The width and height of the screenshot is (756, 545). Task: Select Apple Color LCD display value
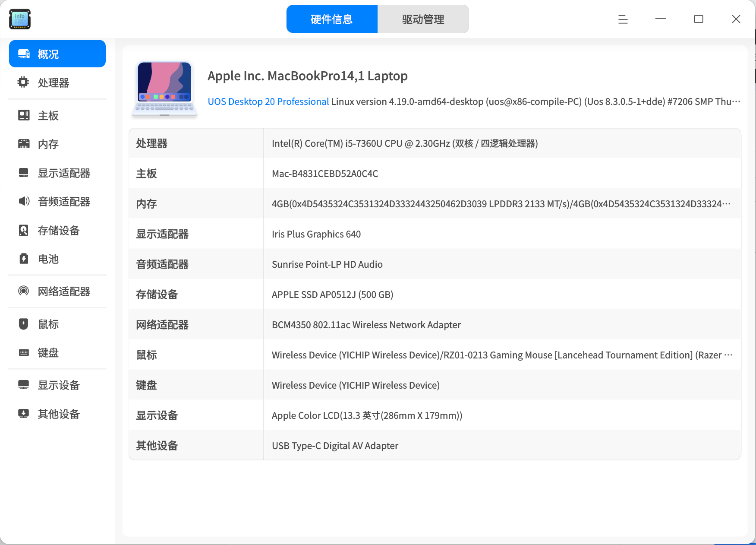367,415
